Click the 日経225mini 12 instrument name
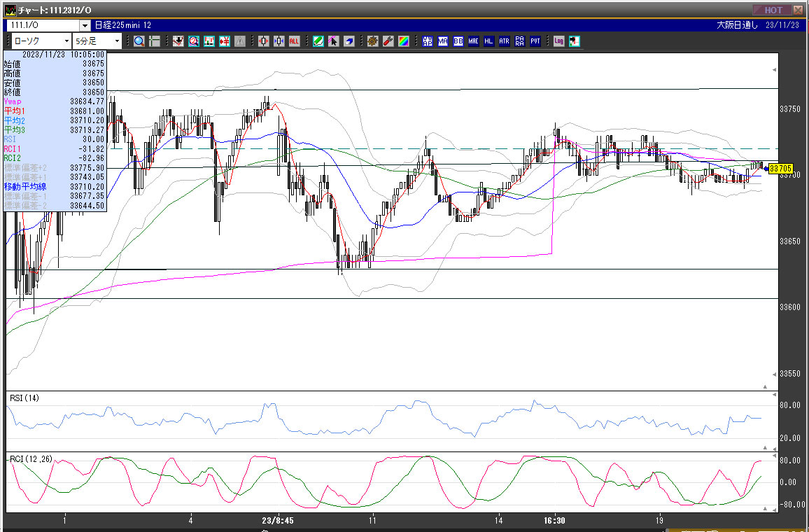This screenshot has width=809, height=532. pos(122,25)
